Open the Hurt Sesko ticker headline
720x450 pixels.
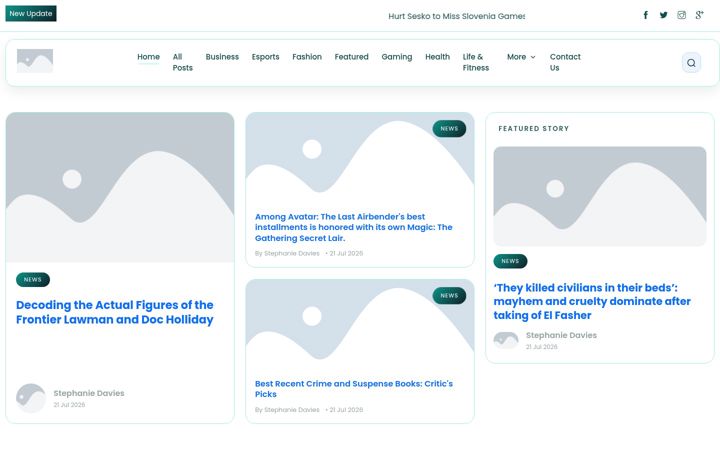456,16
